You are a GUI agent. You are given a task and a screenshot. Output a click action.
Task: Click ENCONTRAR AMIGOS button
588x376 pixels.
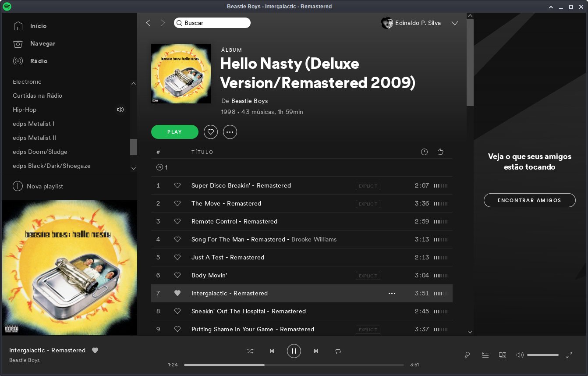pyautogui.click(x=529, y=200)
